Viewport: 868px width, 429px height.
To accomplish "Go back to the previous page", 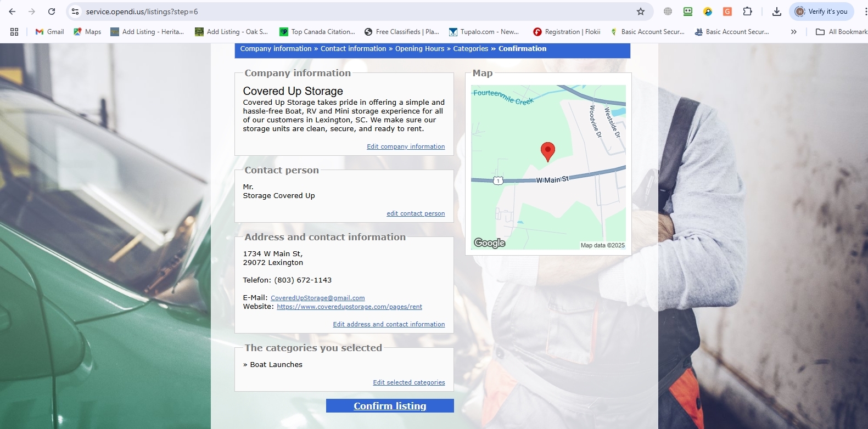I will pyautogui.click(x=12, y=12).
